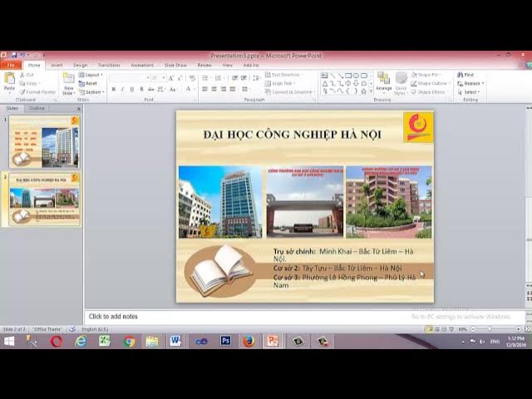Zoom in with the plus button
This screenshot has width=532, height=399.
(x=518, y=329)
